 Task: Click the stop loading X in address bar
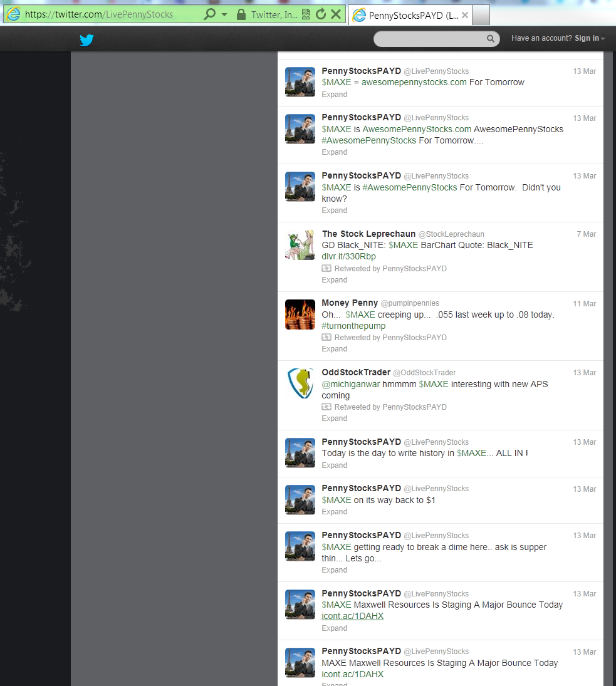[336, 14]
